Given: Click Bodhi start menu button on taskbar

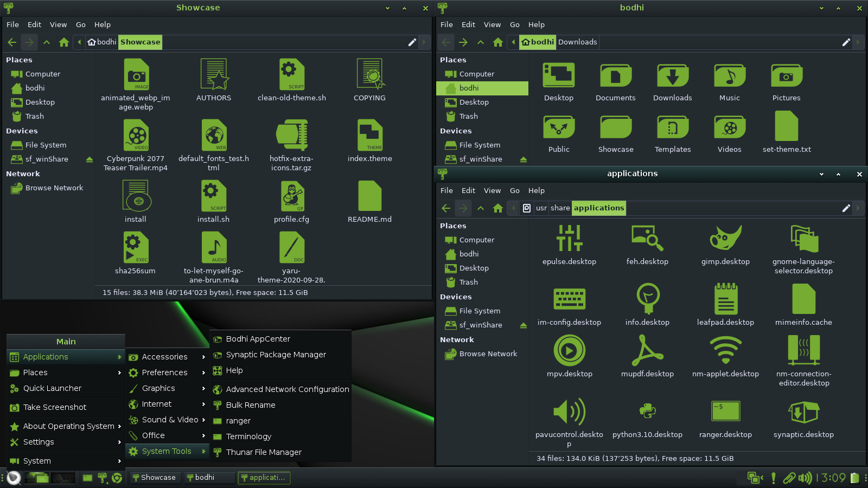Looking at the screenshot, I should (x=14, y=478).
